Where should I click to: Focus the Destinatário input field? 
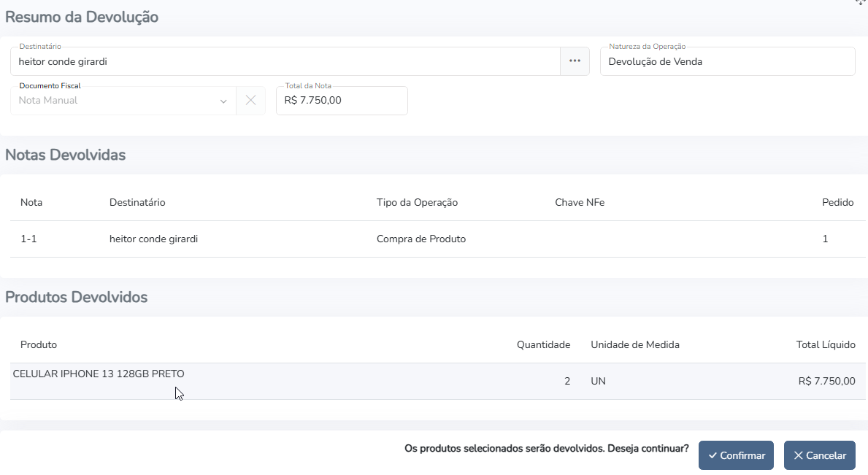click(x=285, y=62)
